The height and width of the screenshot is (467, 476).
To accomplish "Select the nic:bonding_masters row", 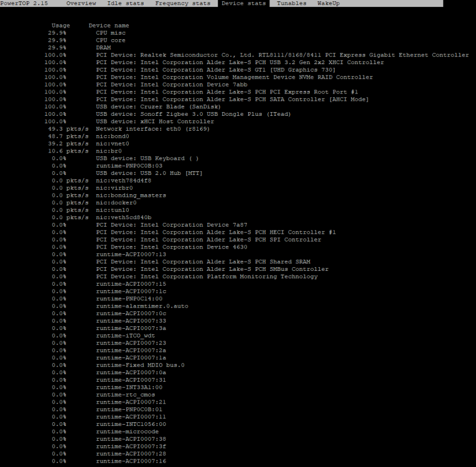I will 109,196.
